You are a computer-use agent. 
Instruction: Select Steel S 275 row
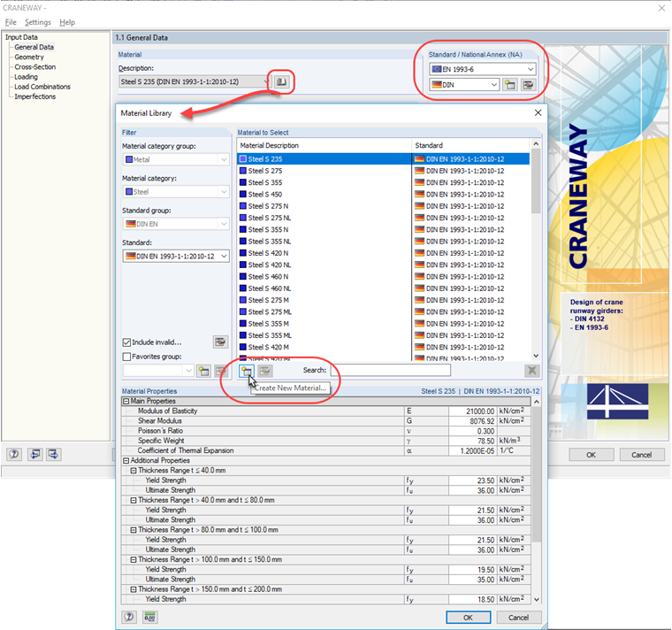coord(384,171)
